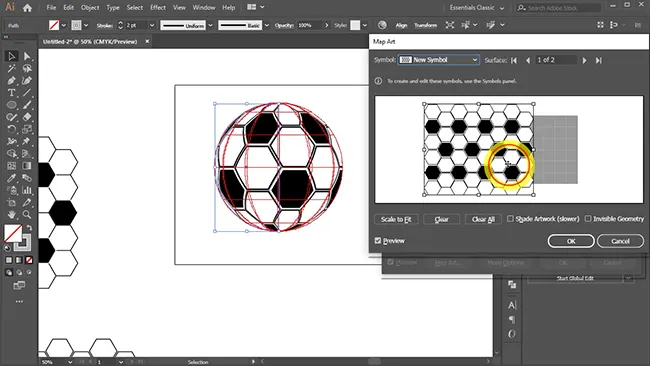Viewport: 650px width, 366px height.
Task: Open the graphic Style dropdown
Action: [x=364, y=25]
